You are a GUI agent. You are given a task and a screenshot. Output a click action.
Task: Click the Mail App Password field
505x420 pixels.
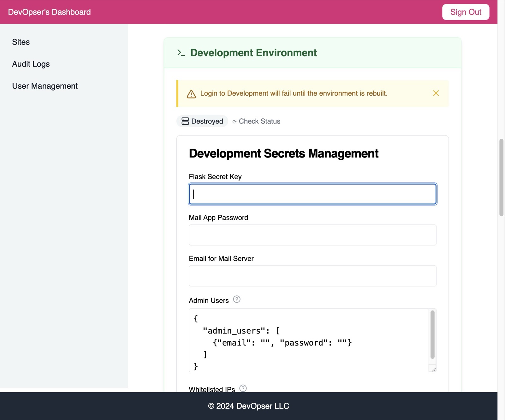coord(312,235)
